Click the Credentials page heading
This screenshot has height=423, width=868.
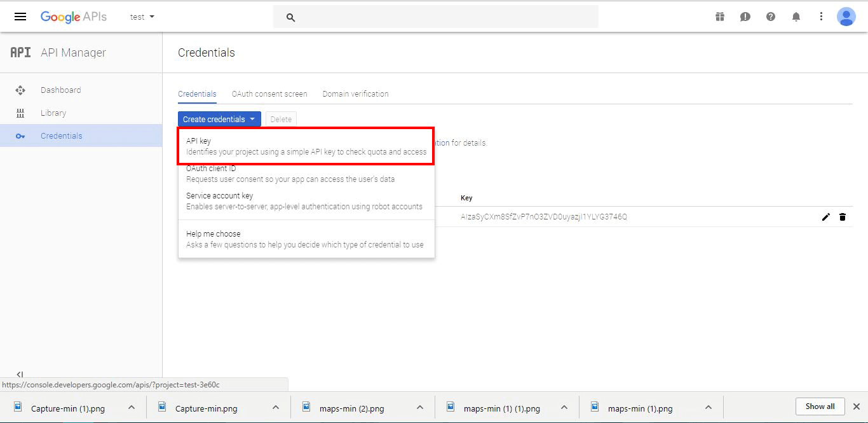point(207,53)
